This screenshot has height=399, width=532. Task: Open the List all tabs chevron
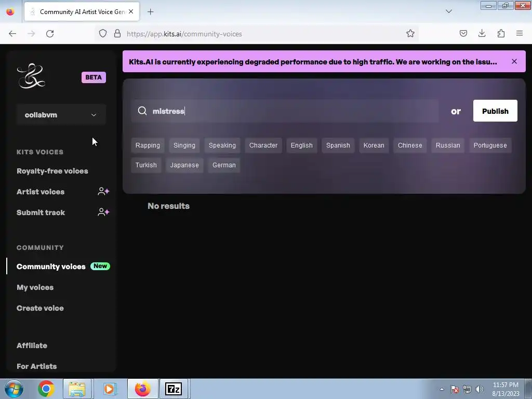(448, 11)
